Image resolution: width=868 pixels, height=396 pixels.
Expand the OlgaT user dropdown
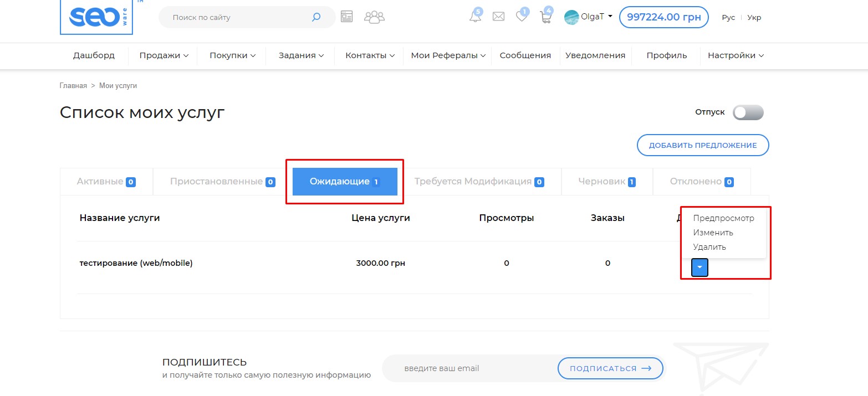point(589,17)
